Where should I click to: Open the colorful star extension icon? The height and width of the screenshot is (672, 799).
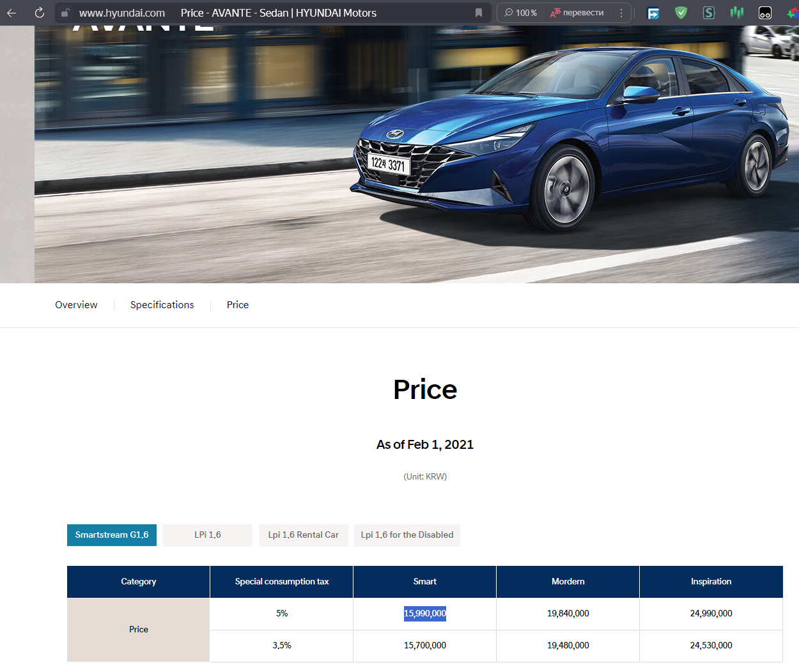pos(792,13)
